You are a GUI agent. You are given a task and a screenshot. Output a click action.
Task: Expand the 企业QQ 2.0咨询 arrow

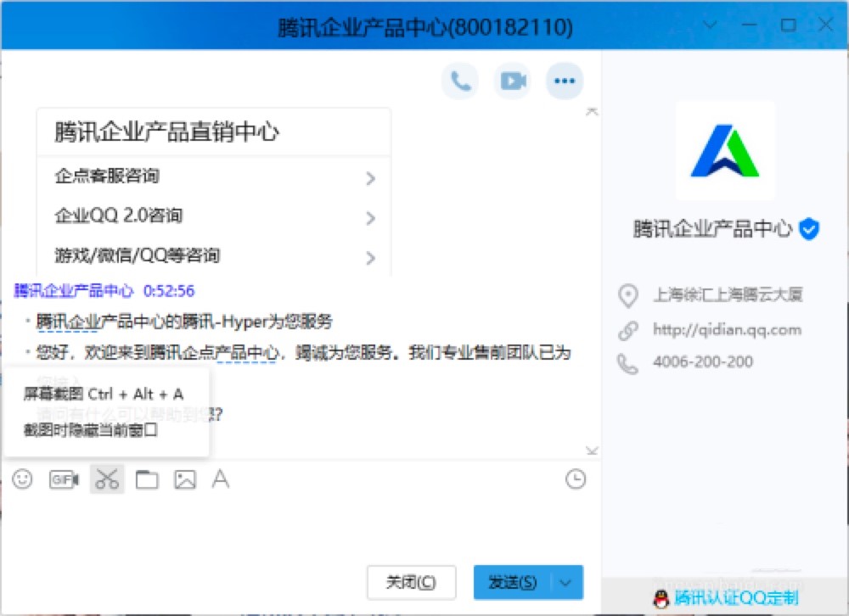click(x=370, y=217)
